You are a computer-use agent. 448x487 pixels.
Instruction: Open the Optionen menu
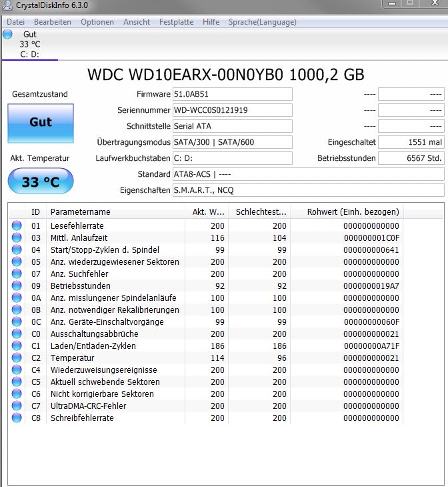coord(97,22)
